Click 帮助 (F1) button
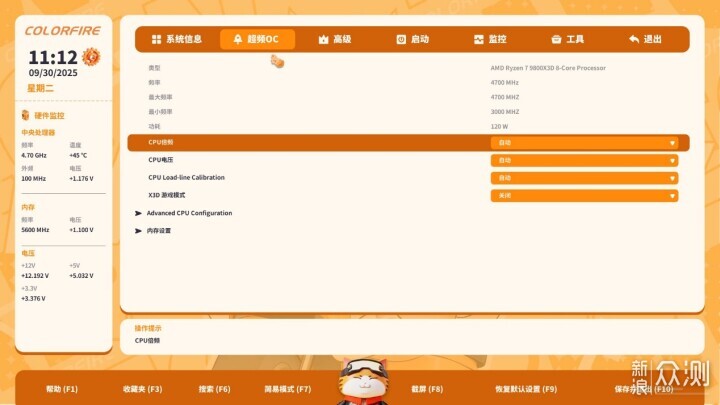Viewport: 720px width, 405px height. (62, 389)
